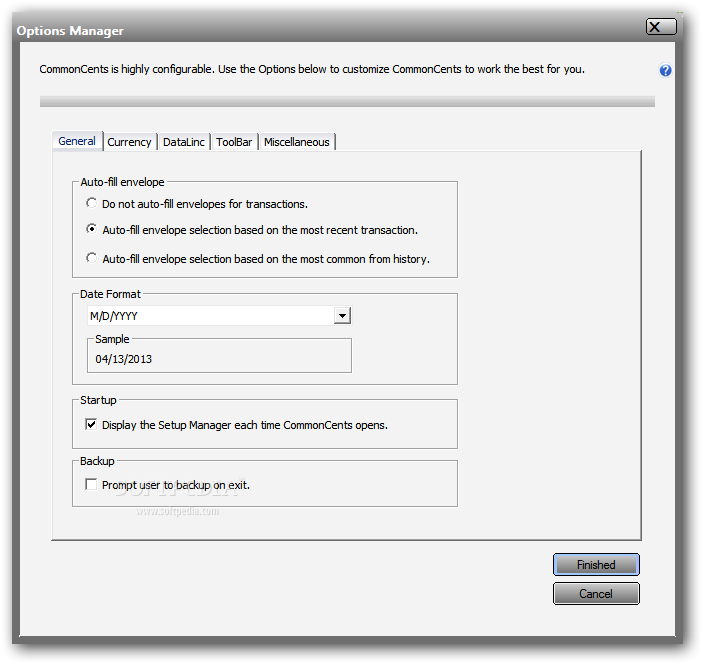Close the Options Manager window

click(661, 27)
